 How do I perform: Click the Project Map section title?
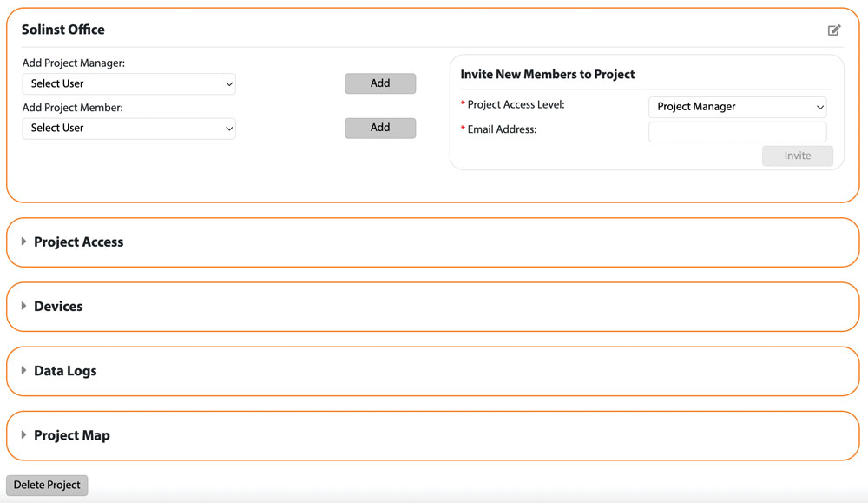(72, 435)
